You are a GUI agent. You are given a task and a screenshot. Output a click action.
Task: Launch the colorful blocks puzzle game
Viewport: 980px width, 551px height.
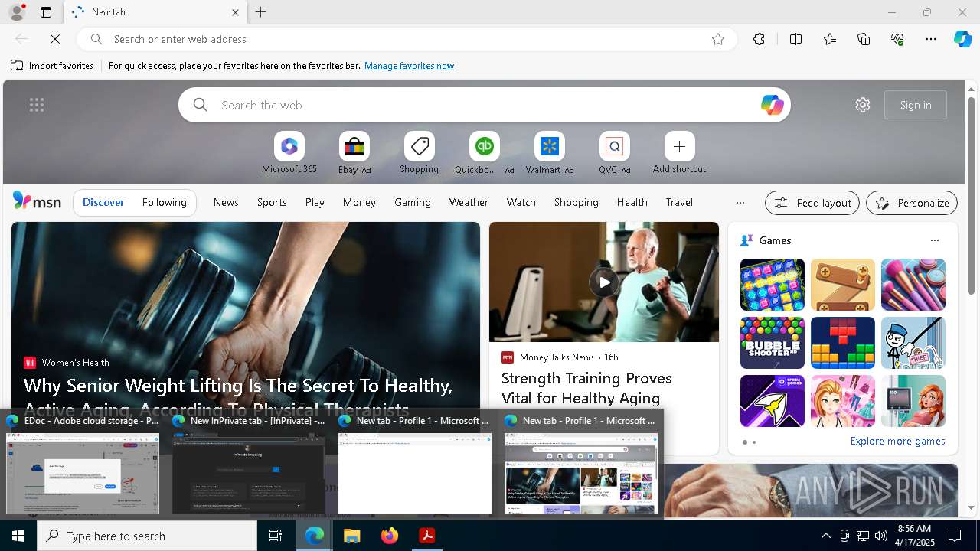click(842, 343)
